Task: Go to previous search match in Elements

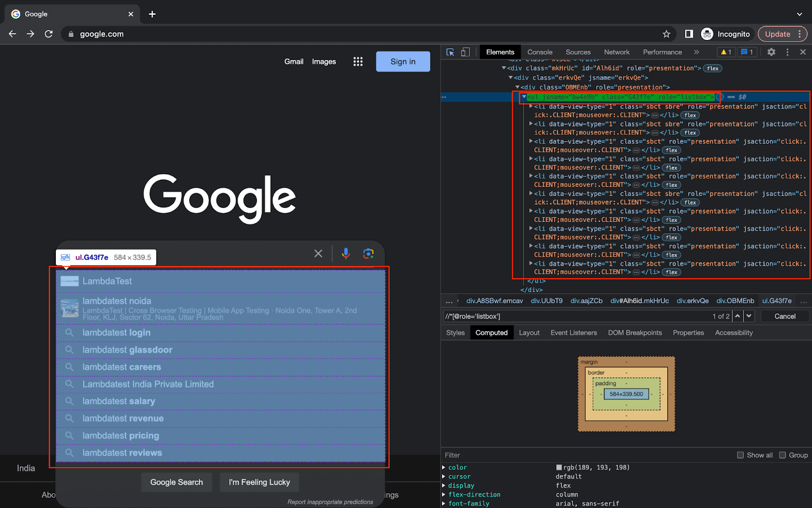Action: (x=737, y=316)
